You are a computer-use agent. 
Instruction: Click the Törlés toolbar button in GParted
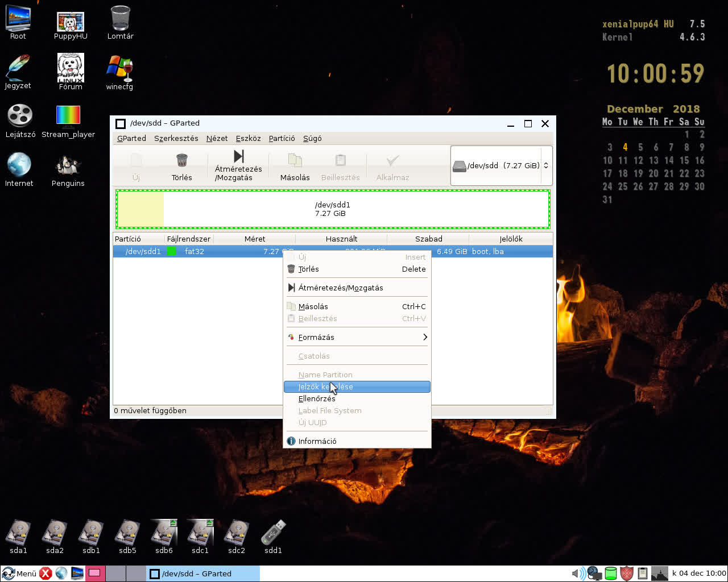click(181, 167)
